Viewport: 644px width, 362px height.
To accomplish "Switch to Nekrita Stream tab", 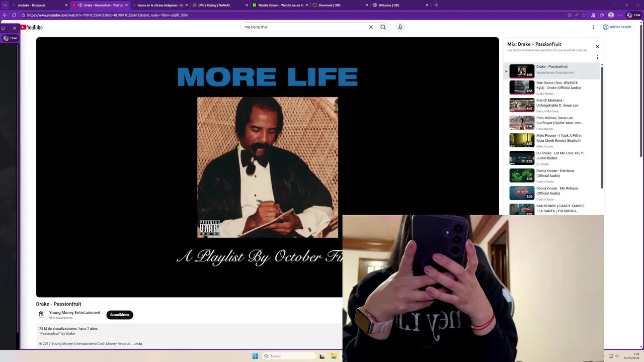I will (x=280, y=5).
